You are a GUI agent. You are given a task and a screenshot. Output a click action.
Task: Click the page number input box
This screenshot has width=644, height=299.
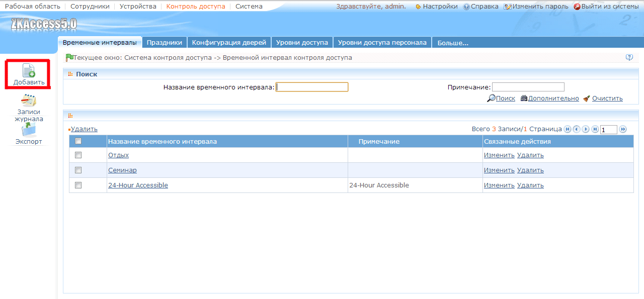[609, 130]
